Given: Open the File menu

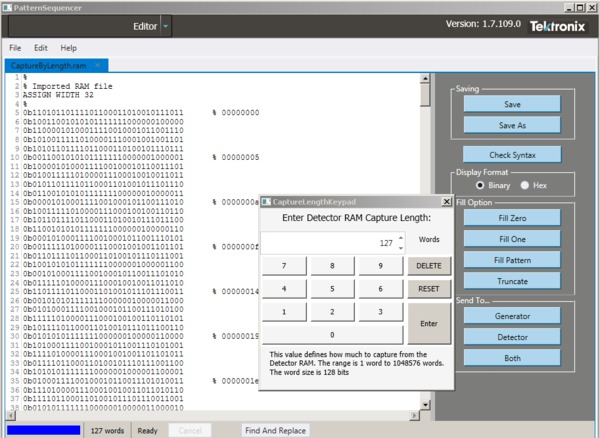Looking at the screenshot, I should [15, 47].
